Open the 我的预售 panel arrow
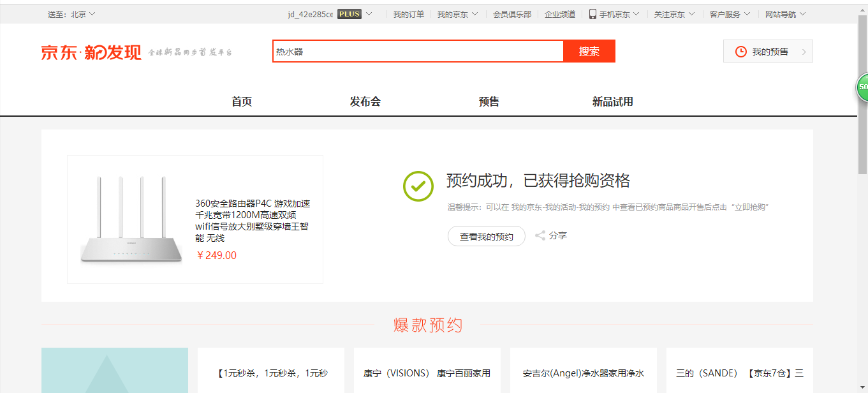868x393 pixels. click(804, 52)
